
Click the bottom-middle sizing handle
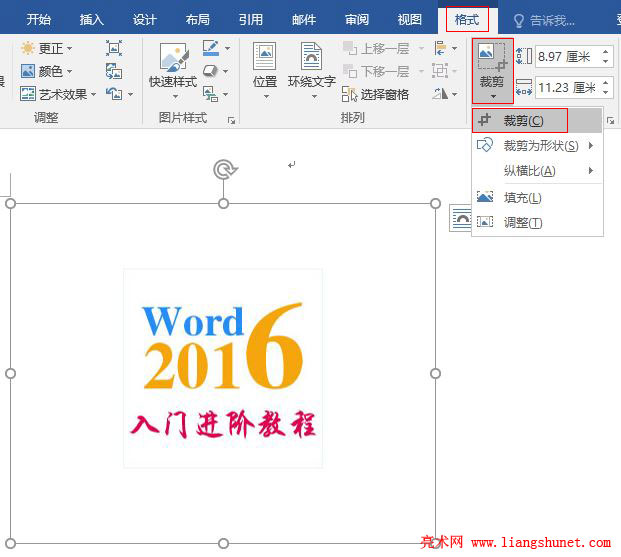point(224,543)
